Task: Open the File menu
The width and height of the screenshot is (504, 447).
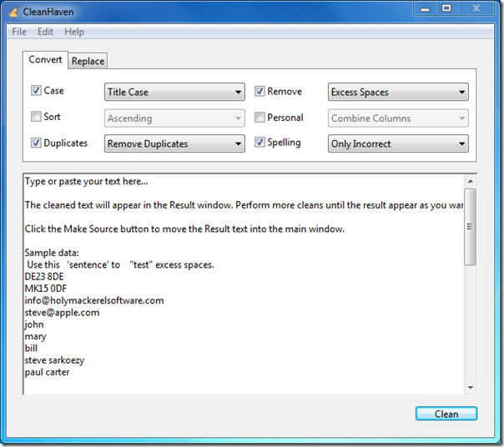Action: tap(19, 32)
